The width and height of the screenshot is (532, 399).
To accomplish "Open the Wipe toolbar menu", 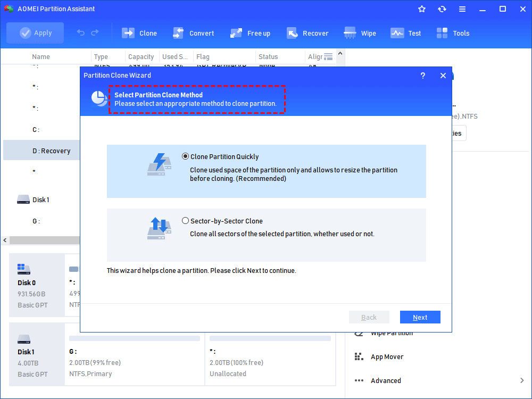I will 360,33.
